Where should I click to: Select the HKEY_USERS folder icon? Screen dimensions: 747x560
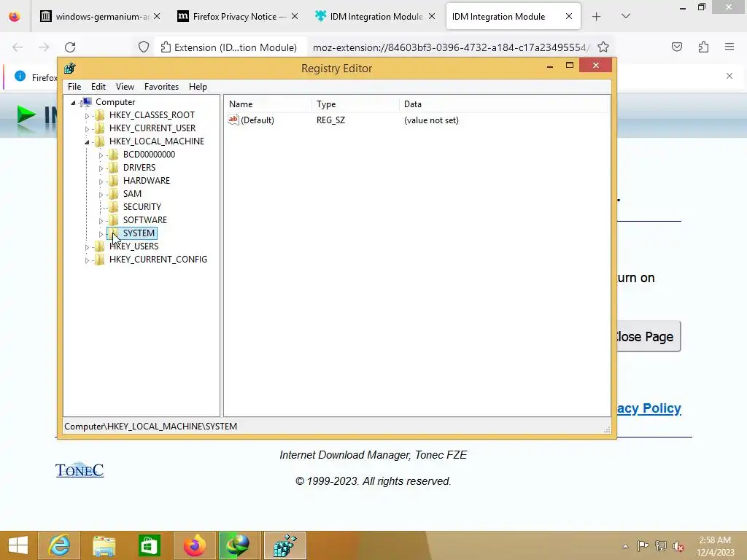[x=99, y=246]
